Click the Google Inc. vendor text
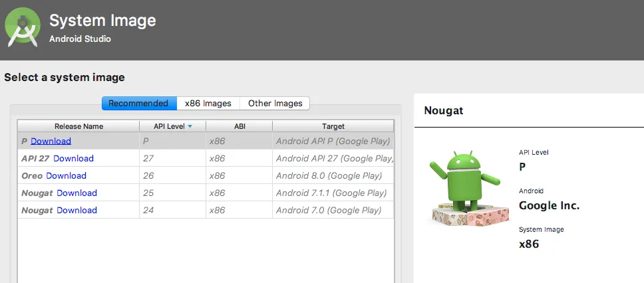Viewport: 644px width, 283px height. tap(549, 205)
